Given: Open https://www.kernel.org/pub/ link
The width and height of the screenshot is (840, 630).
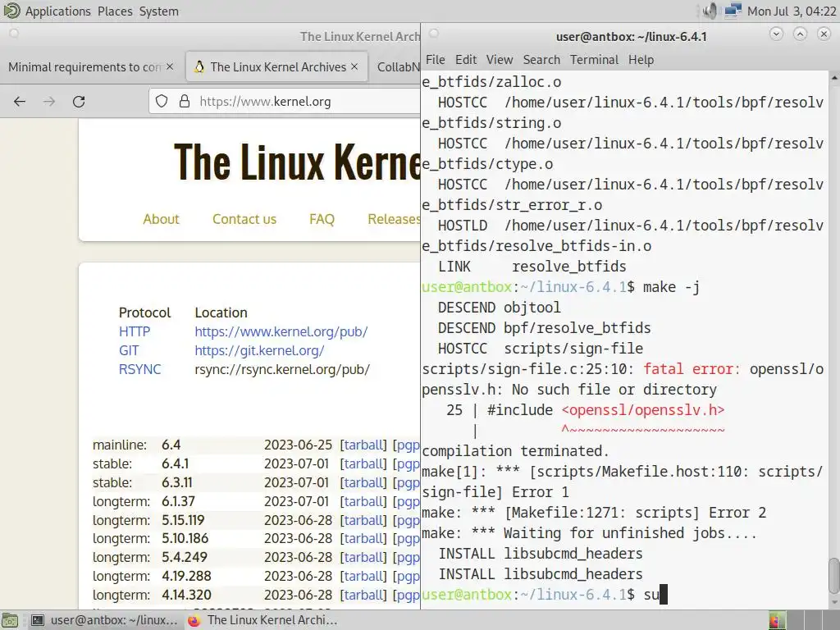Looking at the screenshot, I should tap(281, 331).
